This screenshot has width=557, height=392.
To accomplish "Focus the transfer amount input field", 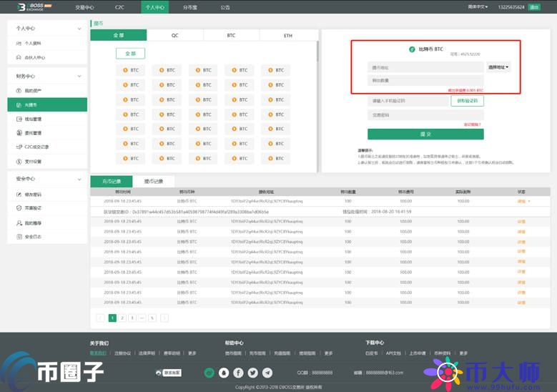I will click(x=425, y=81).
